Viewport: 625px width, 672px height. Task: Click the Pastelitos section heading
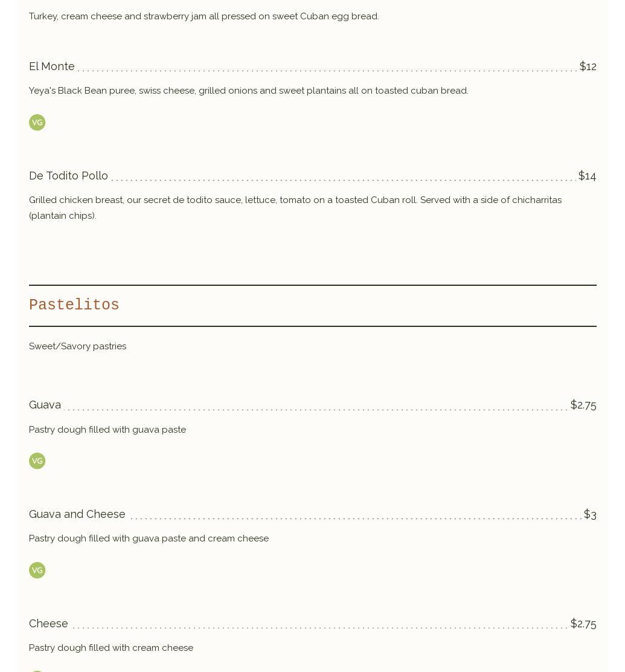(74, 305)
